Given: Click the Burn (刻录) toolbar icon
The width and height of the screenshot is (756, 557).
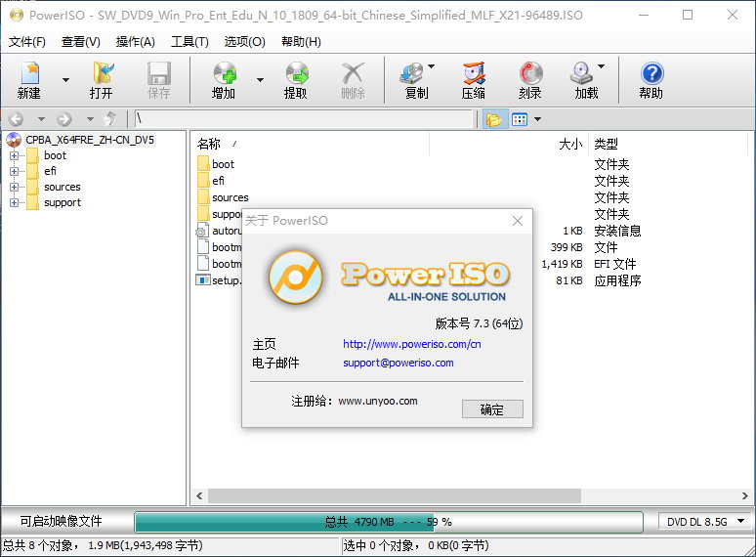Looking at the screenshot, I should pos(530,73).
